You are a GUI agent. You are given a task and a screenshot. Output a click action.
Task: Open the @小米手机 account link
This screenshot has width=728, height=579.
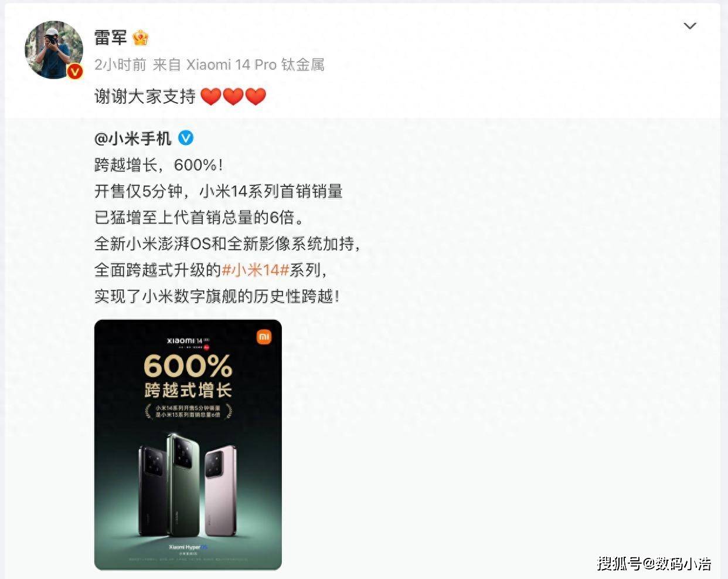click(x=133, y=138)
